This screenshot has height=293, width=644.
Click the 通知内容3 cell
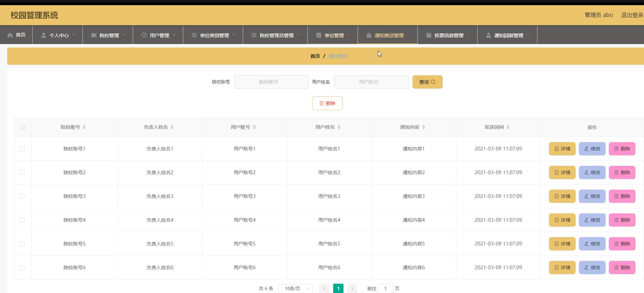tap(414, 196)
